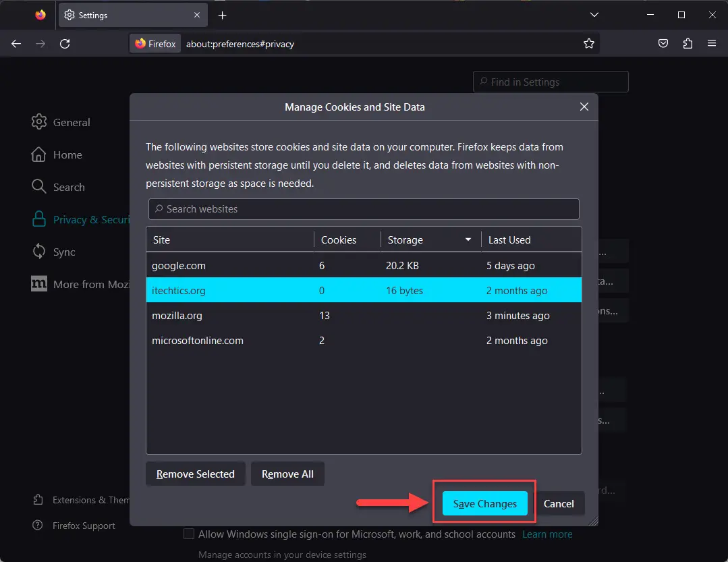Click the Firefox identity box in address bar

pyautogui.click(x=156, y=44)
